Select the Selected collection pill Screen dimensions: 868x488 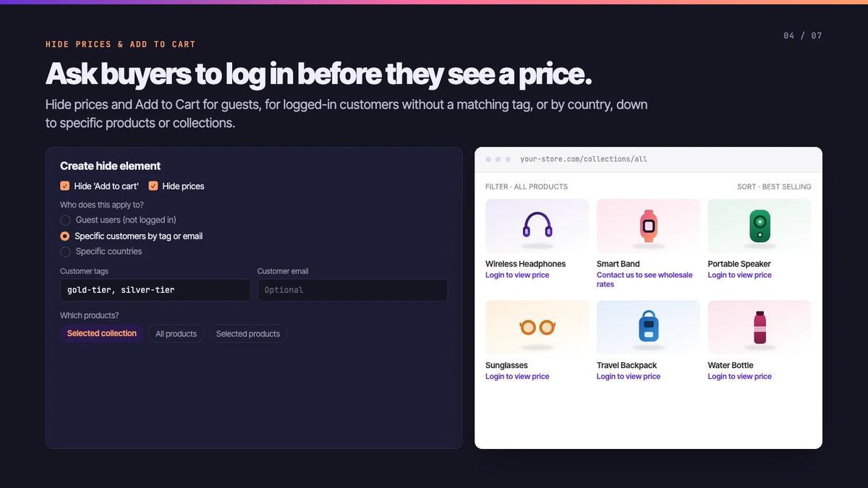pyautogui.click(x=102, y=333)
